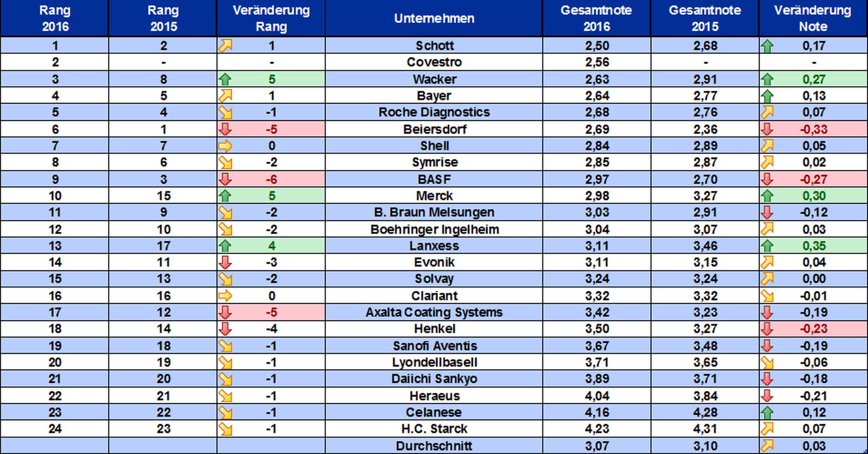Click the diagonal-up arrow in the Durchschnitt row
The height and width of the screenshot is (454, 868).
(x=767, y=446)
